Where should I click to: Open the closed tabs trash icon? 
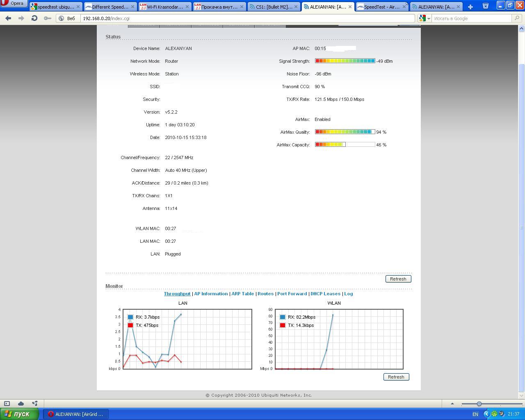coord(485,6)
